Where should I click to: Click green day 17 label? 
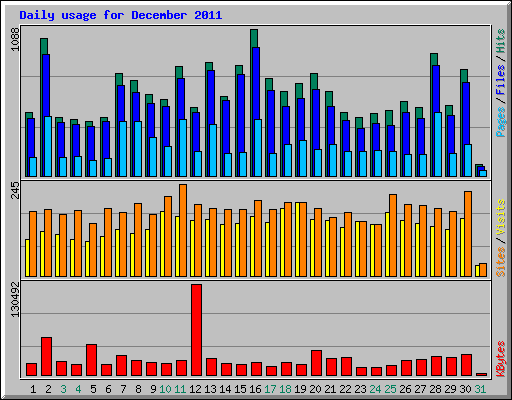pos(270,389)
